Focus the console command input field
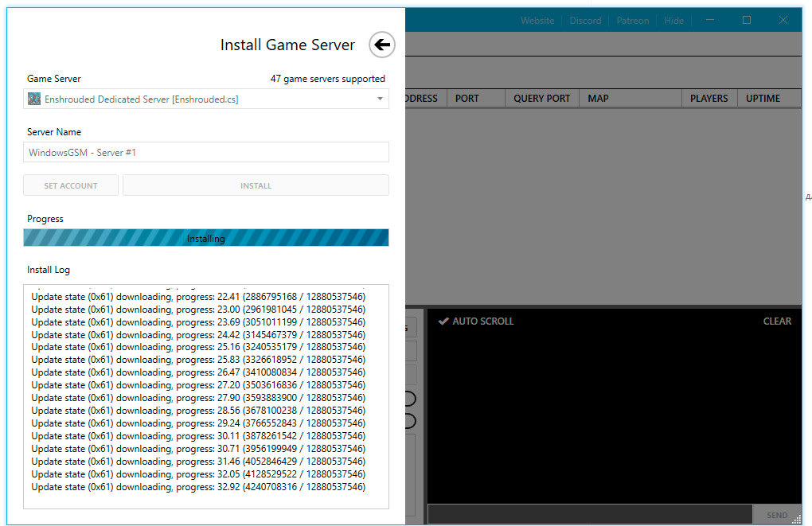Screen dimensions: 812x526 click(590, 514)
